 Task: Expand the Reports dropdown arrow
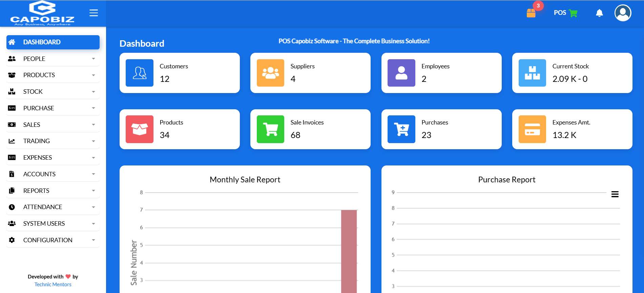pos(94,191)
